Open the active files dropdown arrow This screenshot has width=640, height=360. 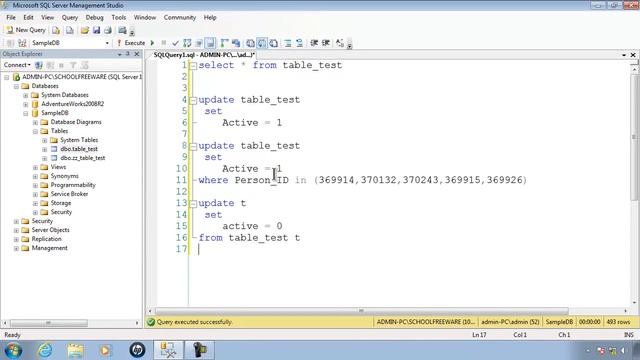(624, 55)
